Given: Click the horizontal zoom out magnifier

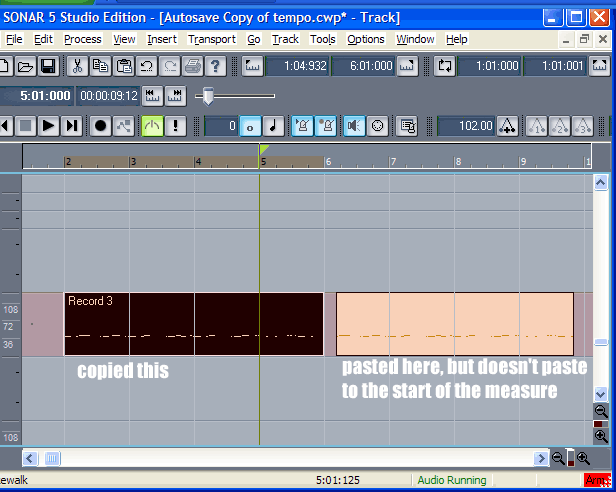Looking at the screenshot, I should (557, 458).
